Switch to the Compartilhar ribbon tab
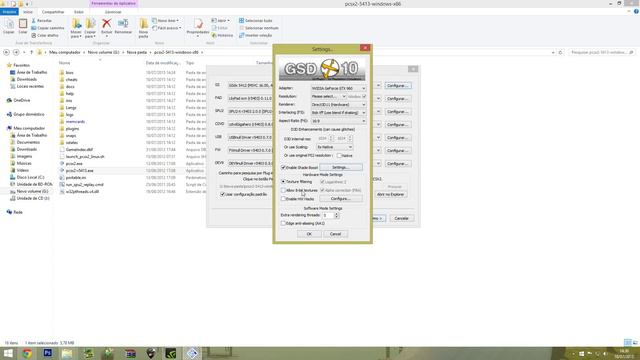 [x=53, y=12]
